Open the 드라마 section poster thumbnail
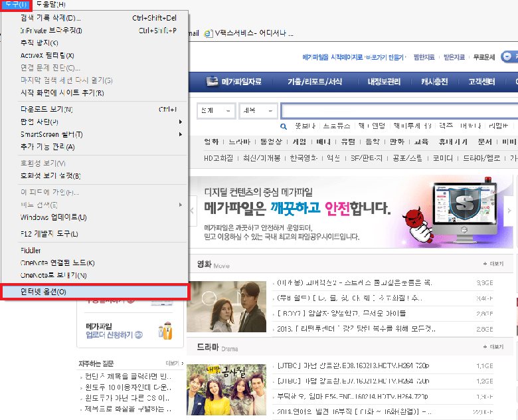Image resolution: width=518 pixels, height=420 pixels. coord(226,389)
